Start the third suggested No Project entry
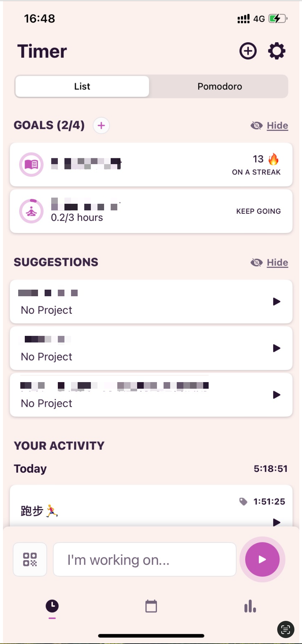Image resolution: width=302 pixels, height=644 pixels. [277, 395]
